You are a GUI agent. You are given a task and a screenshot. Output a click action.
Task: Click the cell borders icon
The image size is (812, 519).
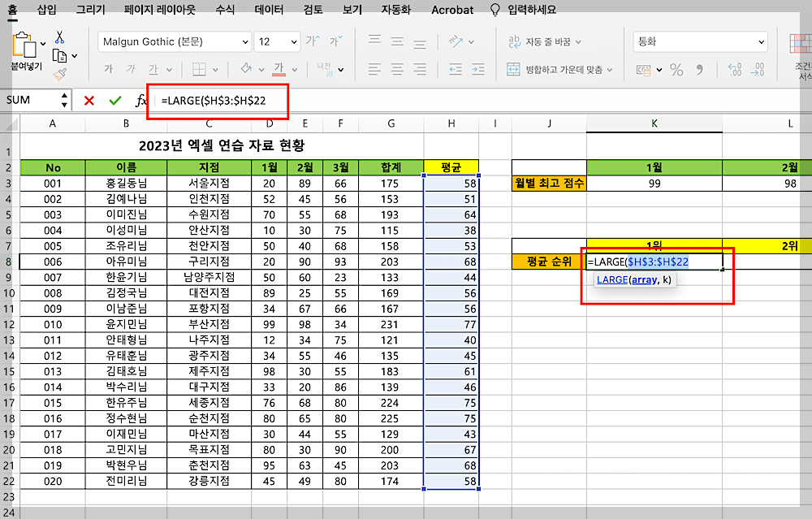(x=200, y=69)
